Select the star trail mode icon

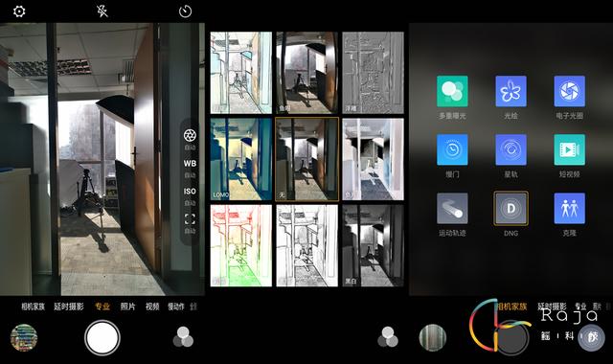tap(511, 149)
